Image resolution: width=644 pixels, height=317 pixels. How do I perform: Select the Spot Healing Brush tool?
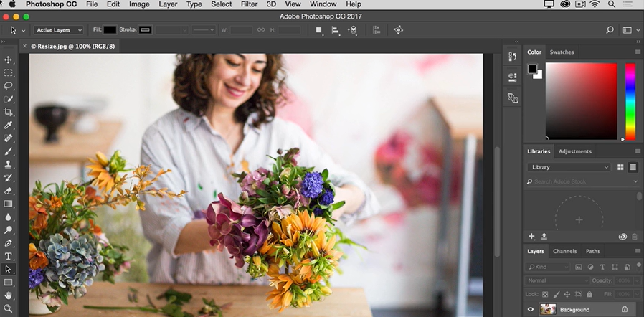pos(8,138)
